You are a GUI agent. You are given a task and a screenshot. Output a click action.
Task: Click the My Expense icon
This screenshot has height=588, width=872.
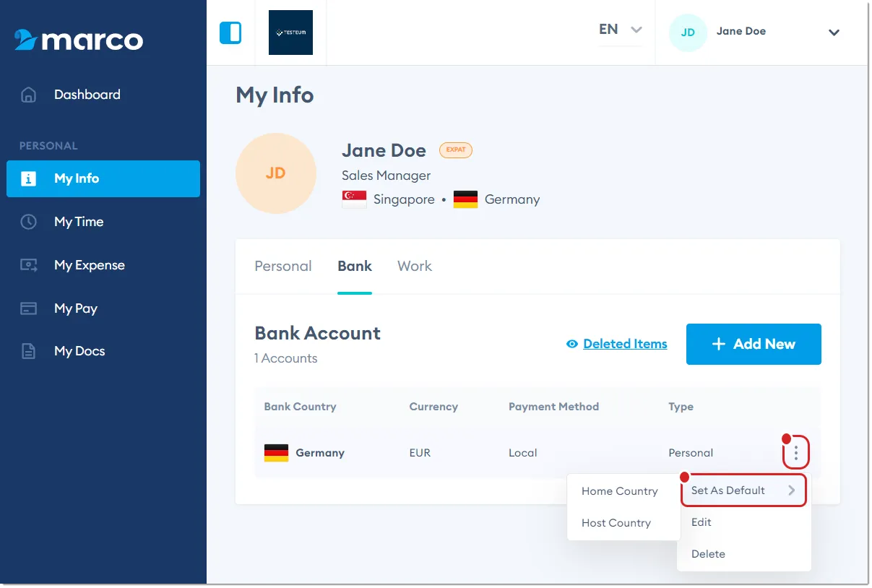pos(28,265)
